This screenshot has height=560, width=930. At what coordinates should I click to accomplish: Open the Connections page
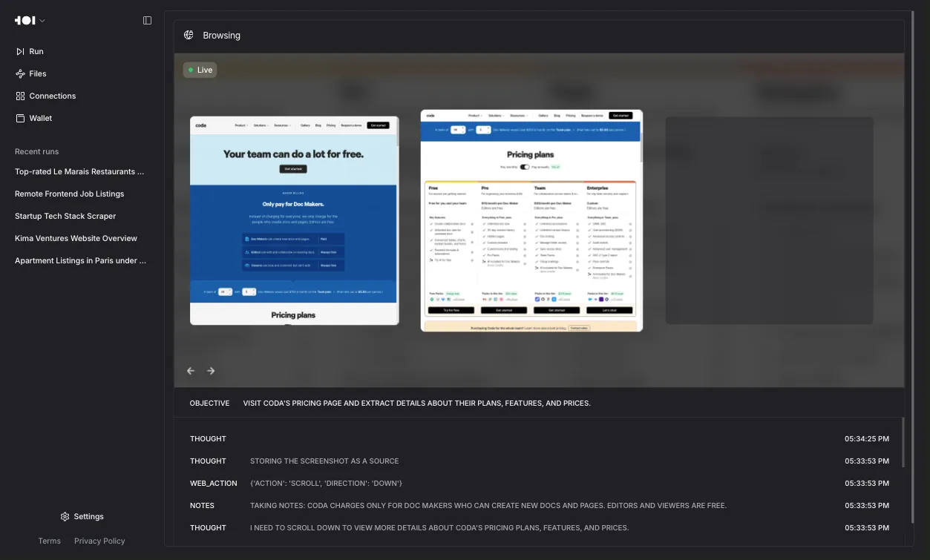point(53,96)
